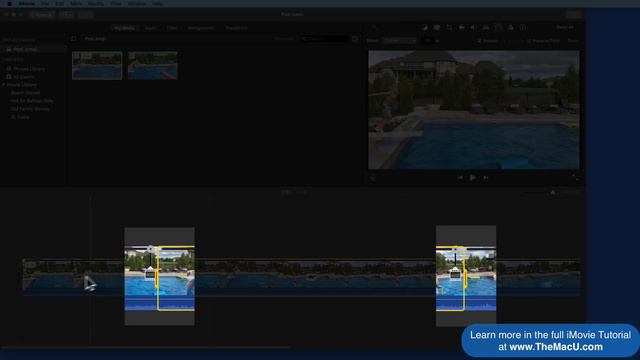The width and height of the screenshot is (640, 360).
Task: Open Clip Filter and Audio Effects tool
Action: [511, 27]
